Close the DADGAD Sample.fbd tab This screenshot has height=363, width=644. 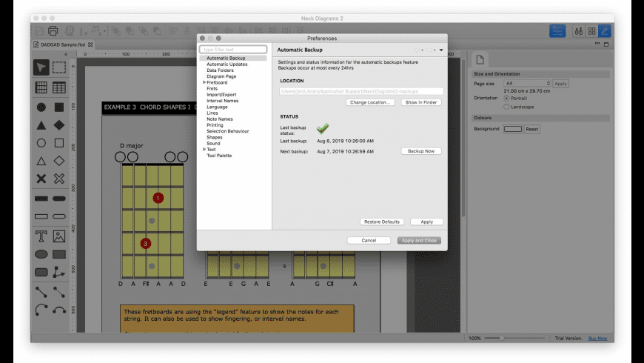[90, 44]
